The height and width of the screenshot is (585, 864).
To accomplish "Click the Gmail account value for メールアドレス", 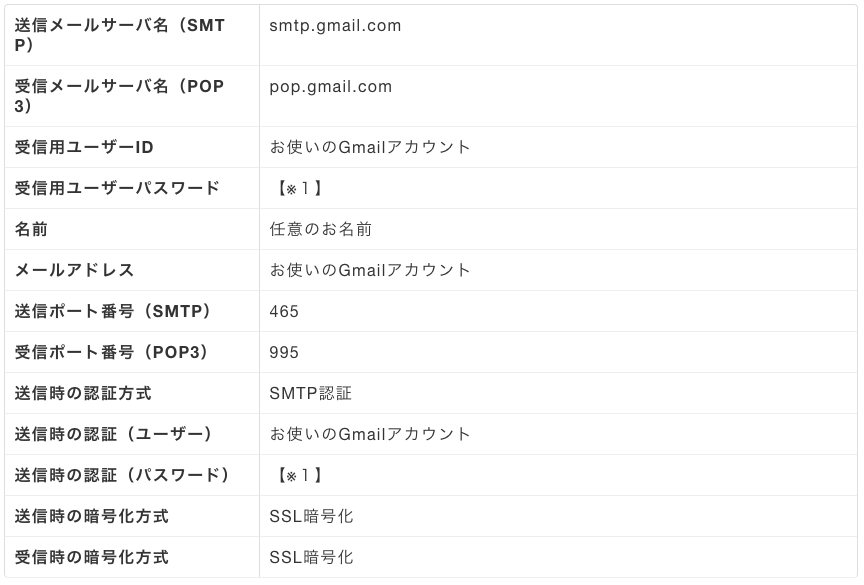I will coord(370,270).
